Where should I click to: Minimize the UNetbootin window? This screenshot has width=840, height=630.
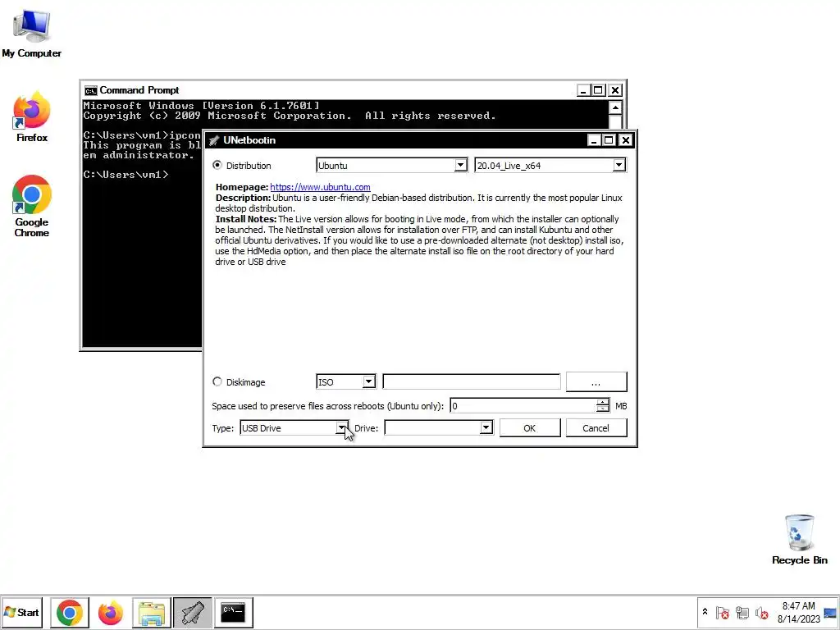coord(593,140)
